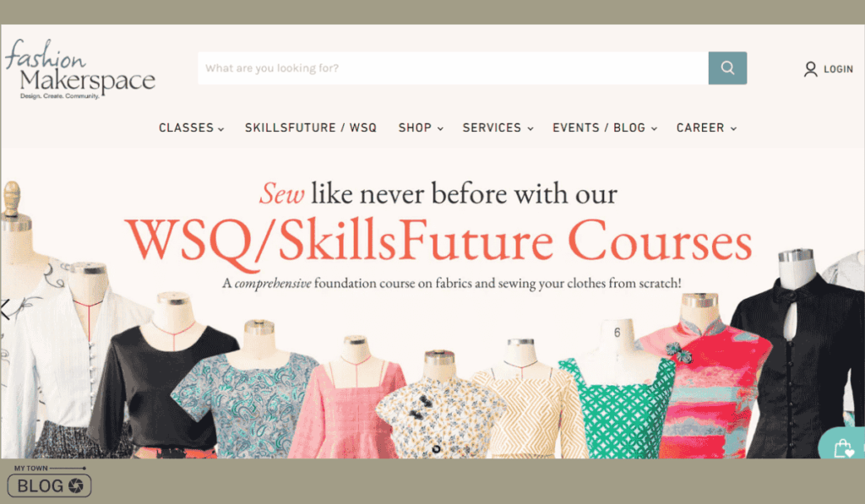Click the WSQ/SkillsFuture Courses headline

coord(439,241)
